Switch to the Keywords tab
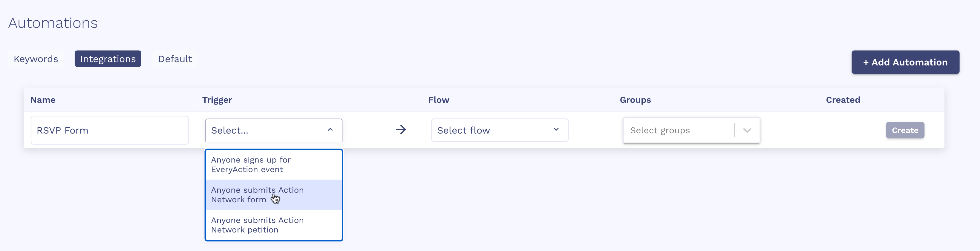This screenshot has width=980, height=251. pyautogui.click(x=36, y=59)
